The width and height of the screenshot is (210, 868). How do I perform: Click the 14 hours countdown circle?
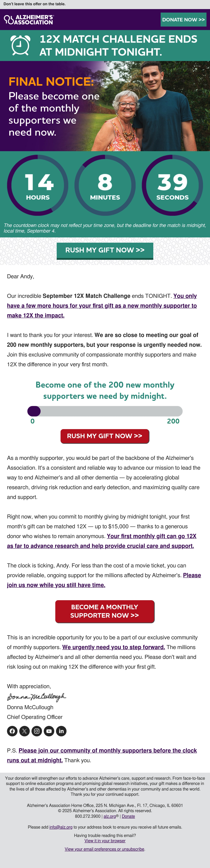(x=37, y=185)
